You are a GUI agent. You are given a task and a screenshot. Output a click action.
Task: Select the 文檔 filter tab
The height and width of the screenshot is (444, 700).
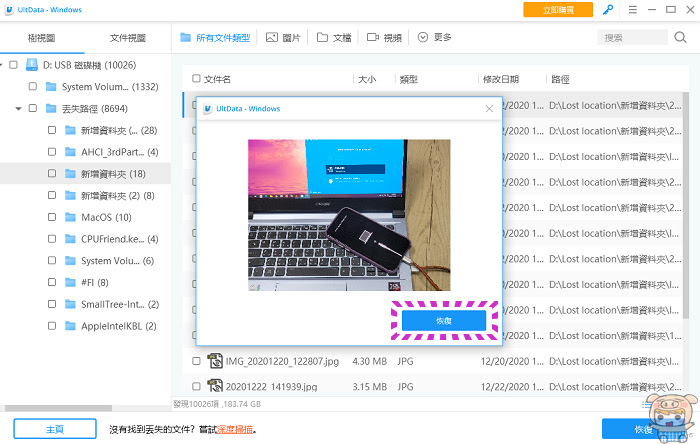[x=334, y=37]
